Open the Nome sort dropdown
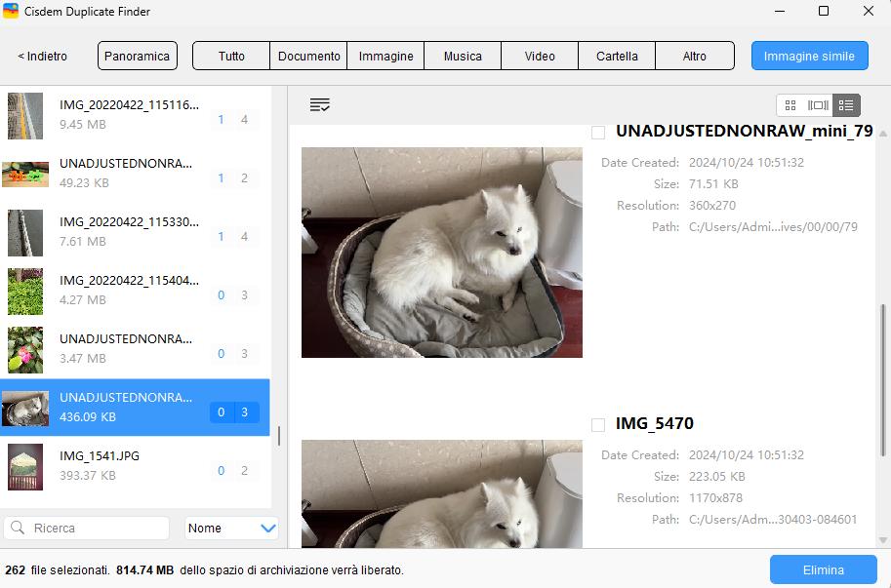Screen dimensions: 891x588 coord(231,528)
